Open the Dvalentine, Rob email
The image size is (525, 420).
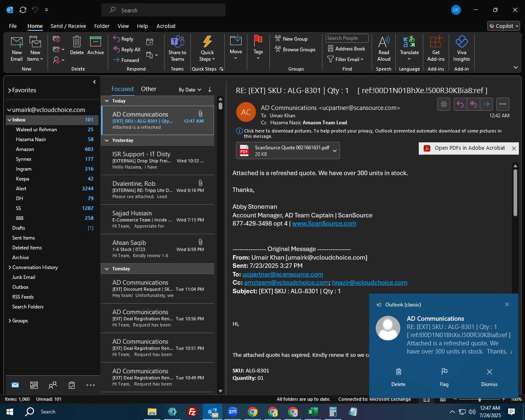tap(158, 189)
